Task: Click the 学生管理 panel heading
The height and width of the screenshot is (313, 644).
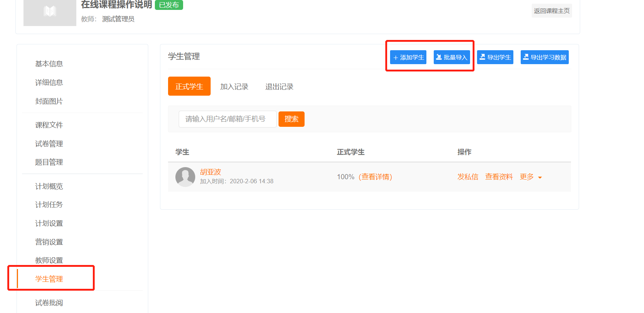Action: [184, 56]
